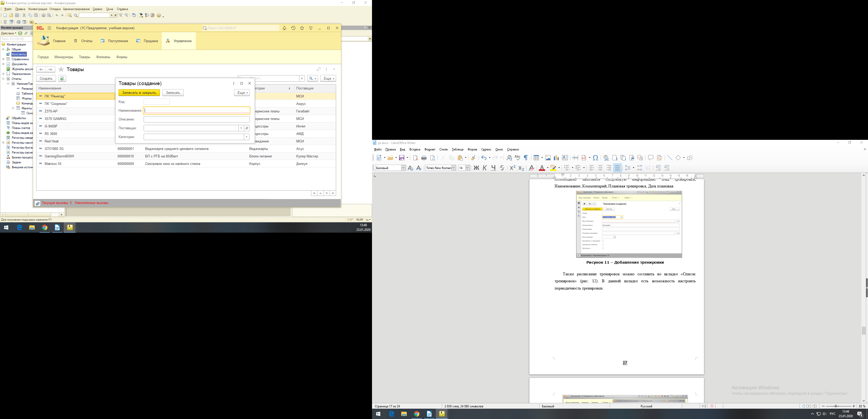Copy link to the Товары list
Screen dimensions: 868x419
(x=319, y=69)
